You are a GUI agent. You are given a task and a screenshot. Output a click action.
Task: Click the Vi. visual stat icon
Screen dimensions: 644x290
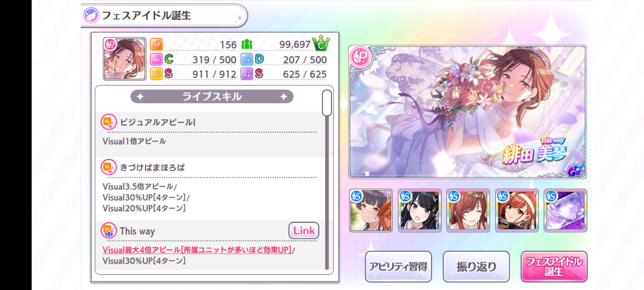(156, 74)
